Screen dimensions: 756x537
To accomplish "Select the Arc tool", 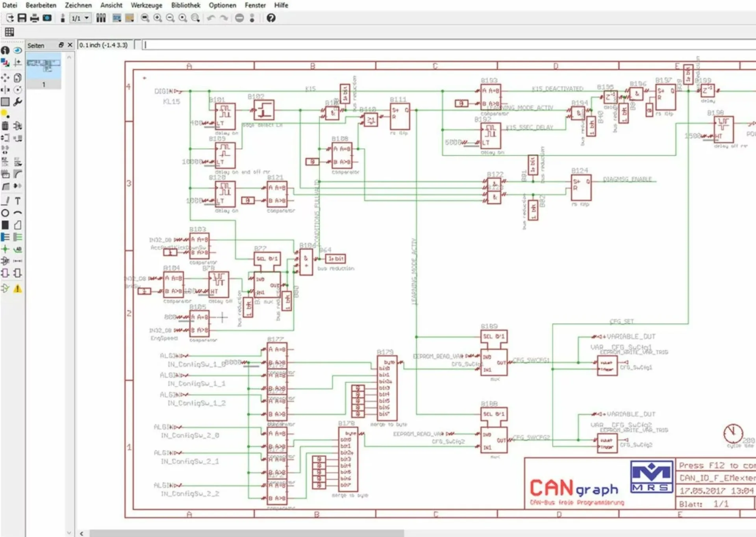I will pos(18,213).
